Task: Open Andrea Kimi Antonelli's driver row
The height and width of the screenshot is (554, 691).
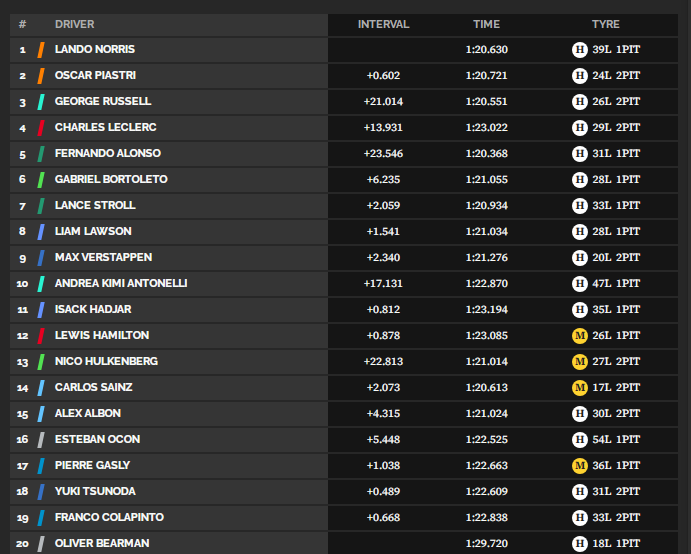Action: coord(121,283)
